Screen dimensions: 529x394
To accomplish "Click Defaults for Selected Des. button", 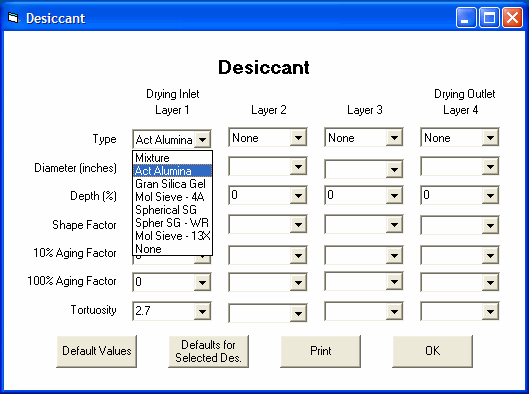I will (x=208, y=351).
